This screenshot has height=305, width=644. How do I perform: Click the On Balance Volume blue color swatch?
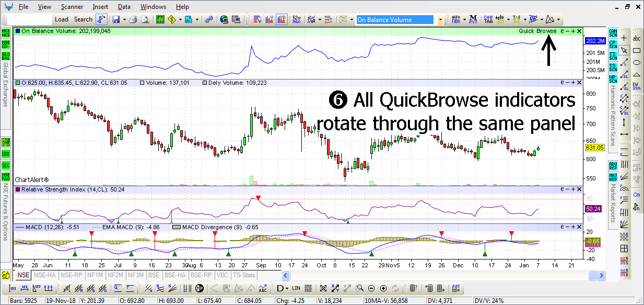18,31
